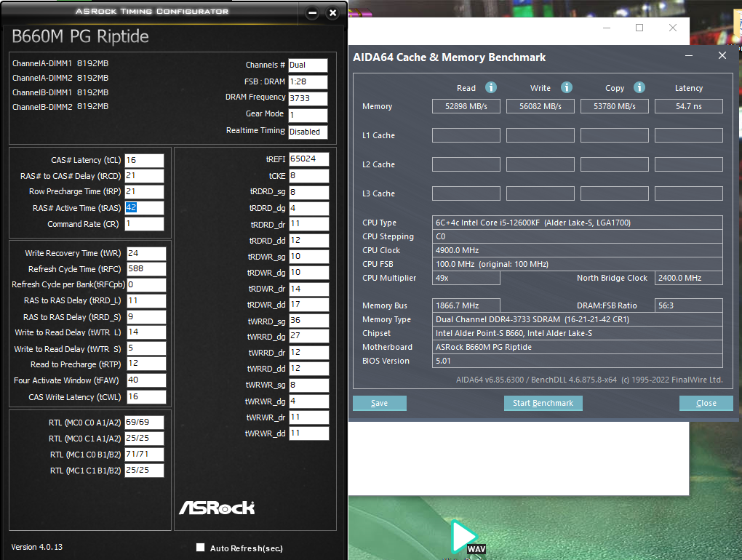Viewport: 742px width, 560px height.
Task: Click the DRAM Frequency field
Action: 308,98
